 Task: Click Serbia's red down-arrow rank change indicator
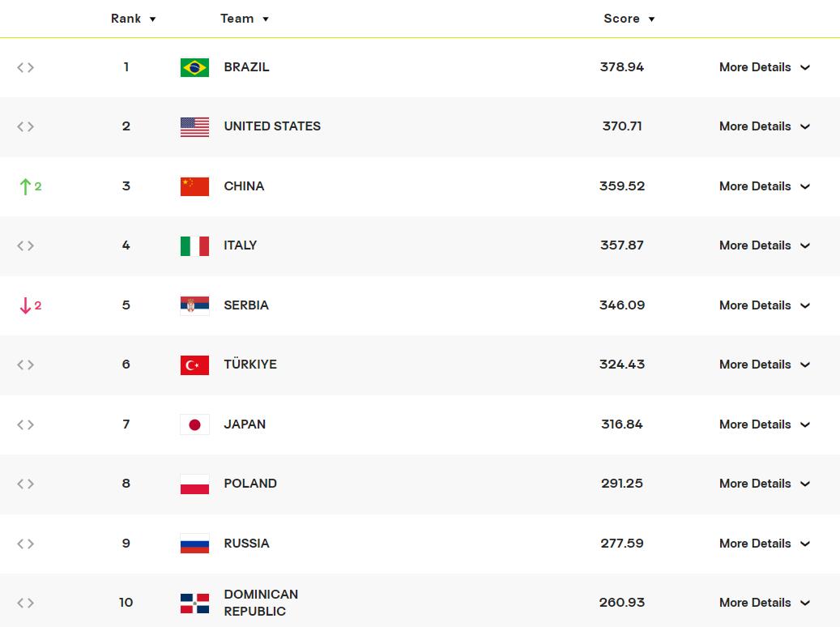29,305
